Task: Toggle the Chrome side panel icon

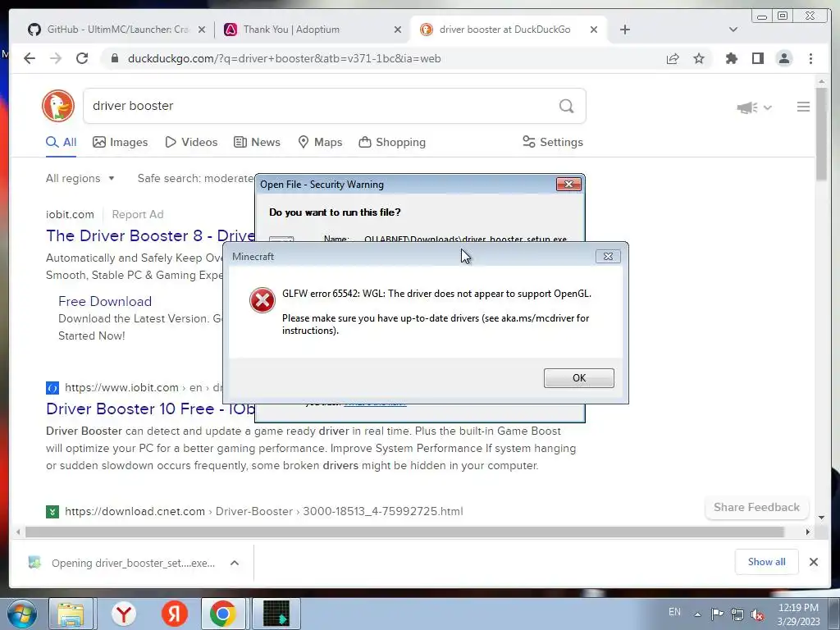Action: pos(757,58)
